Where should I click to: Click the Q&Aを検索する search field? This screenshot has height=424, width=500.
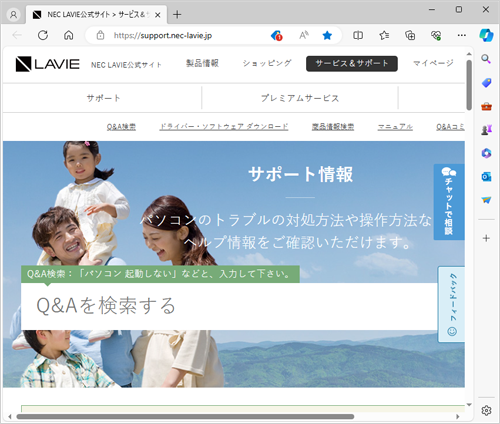tap(229, 306)
